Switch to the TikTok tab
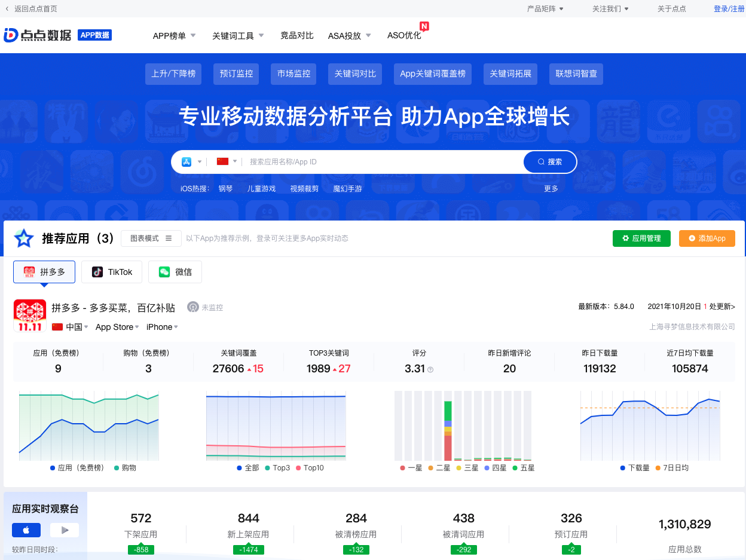746x560 pixels. (111, 272)
